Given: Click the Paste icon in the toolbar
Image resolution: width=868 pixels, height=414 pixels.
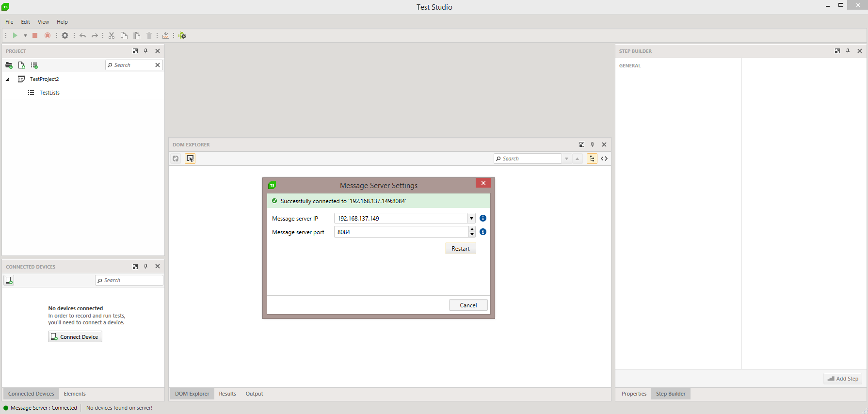Looking at the screenshot, I should click(x=137, y=35).
